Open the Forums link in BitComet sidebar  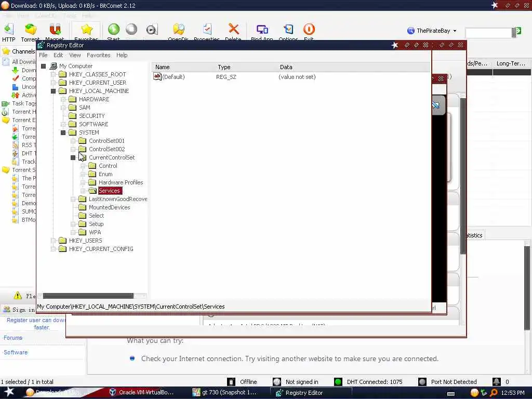pyautogui.click(x=13, y=338)
